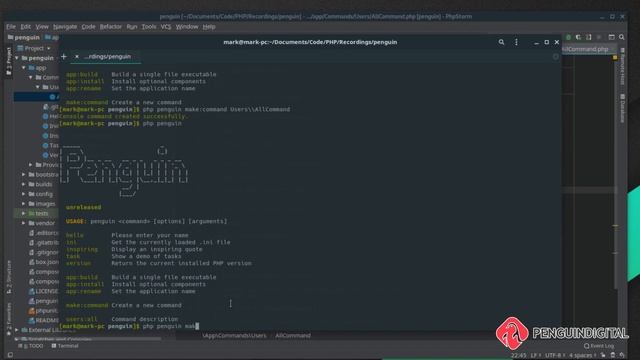Open the View menu
This screenshot has width=640, height=360.
(x=42, y=27)
